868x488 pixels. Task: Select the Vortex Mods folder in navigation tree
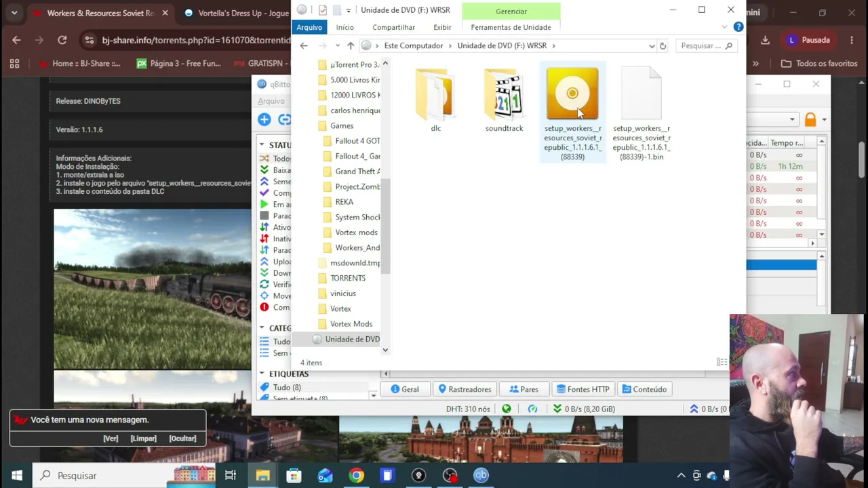tap(351, 324)
